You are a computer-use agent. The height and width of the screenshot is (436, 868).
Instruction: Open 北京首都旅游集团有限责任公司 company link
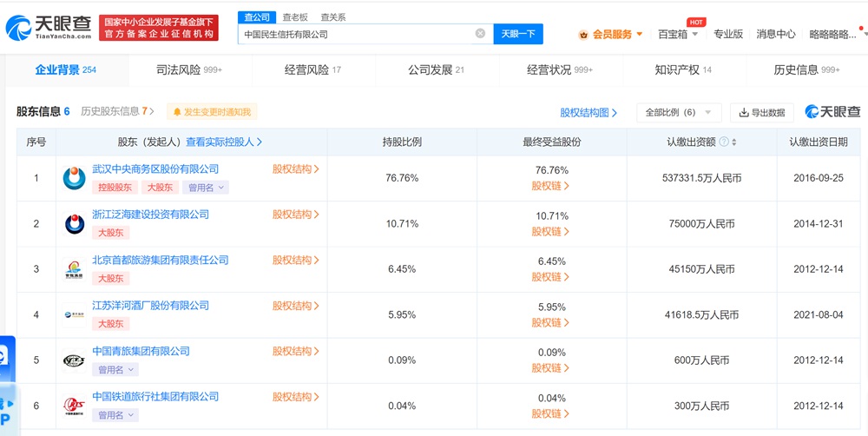click(x=161, y=260)
